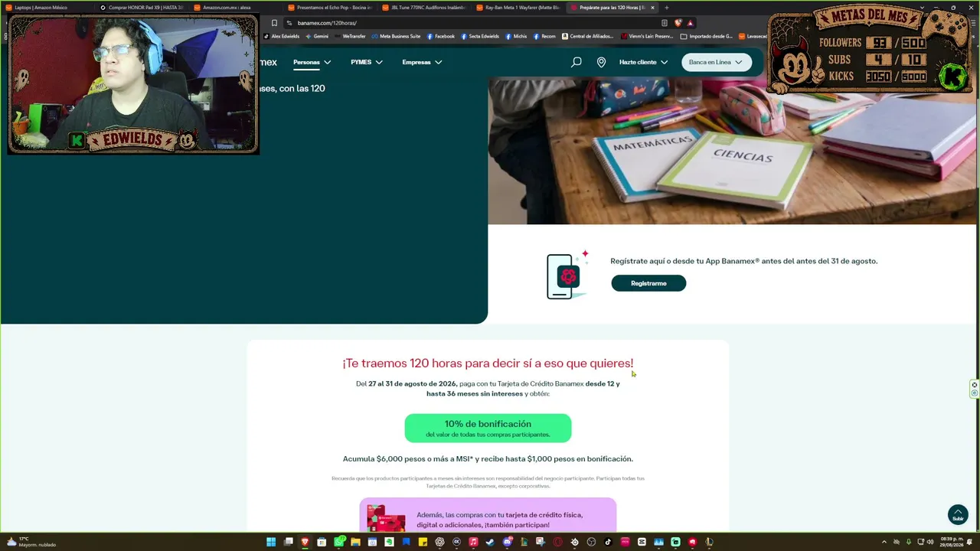The image size is (980, 551).
Task: Open Discord from the taskbar
Action: pos(507,542)
